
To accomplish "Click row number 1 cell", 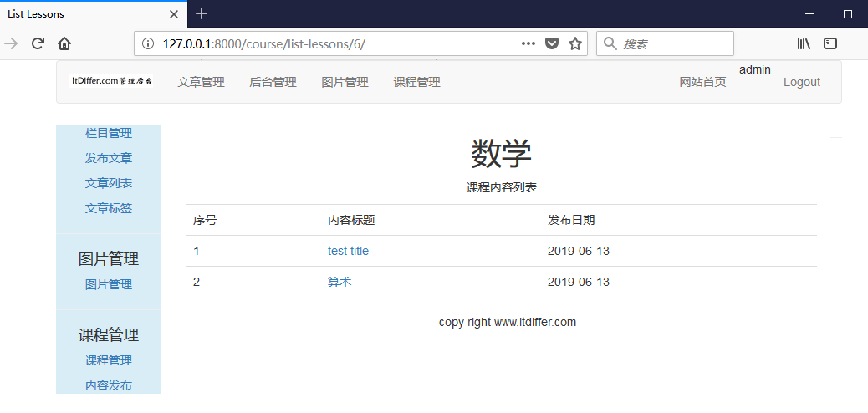I will click(x=197, y=251).
